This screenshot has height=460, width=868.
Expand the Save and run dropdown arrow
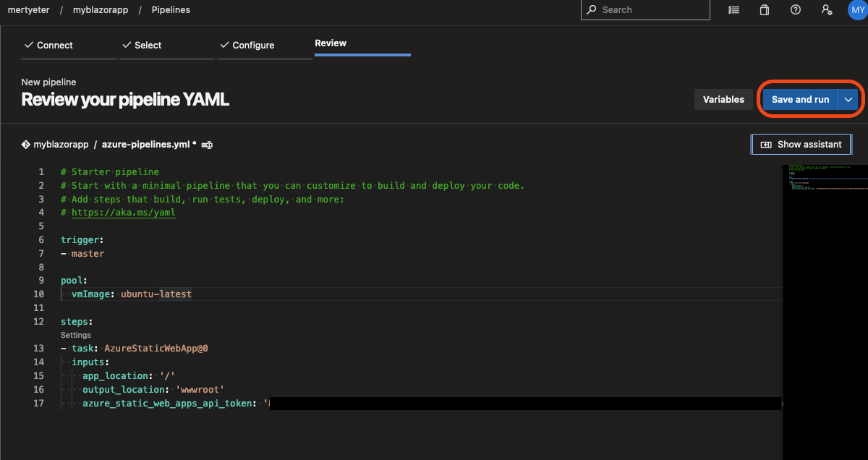pyautogui.click(x=848, y=100)
